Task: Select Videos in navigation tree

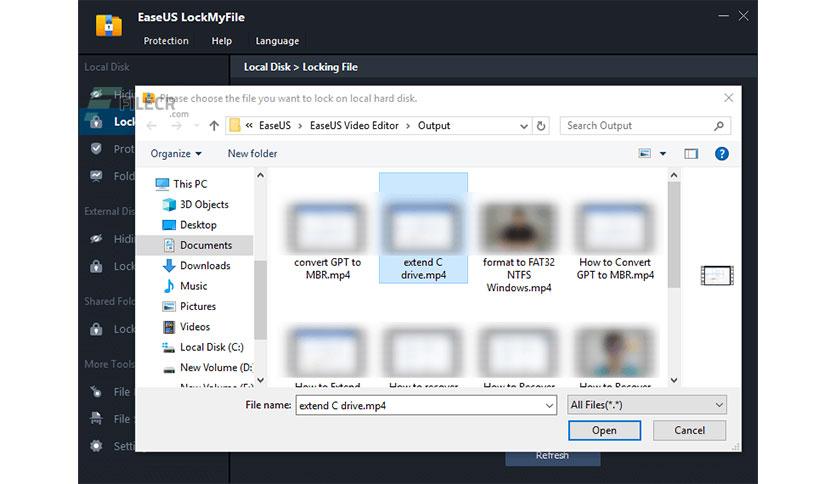Action: point(186,327)
